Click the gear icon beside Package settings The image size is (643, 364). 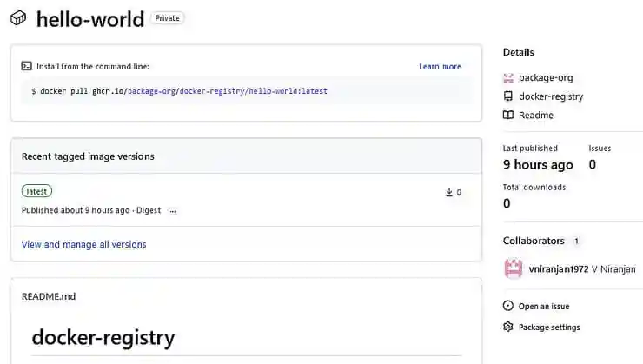click(x=508, y=327)
